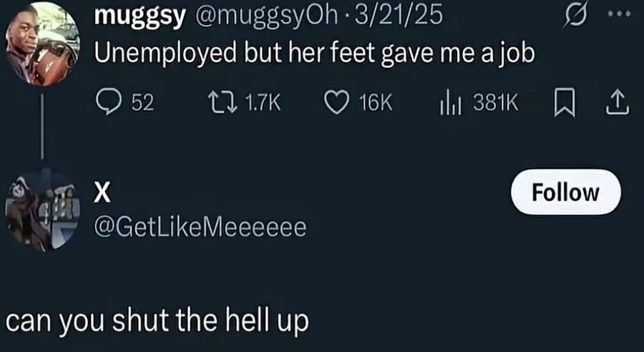
Task: Open muggsy's profile picture
Action: 43,44
